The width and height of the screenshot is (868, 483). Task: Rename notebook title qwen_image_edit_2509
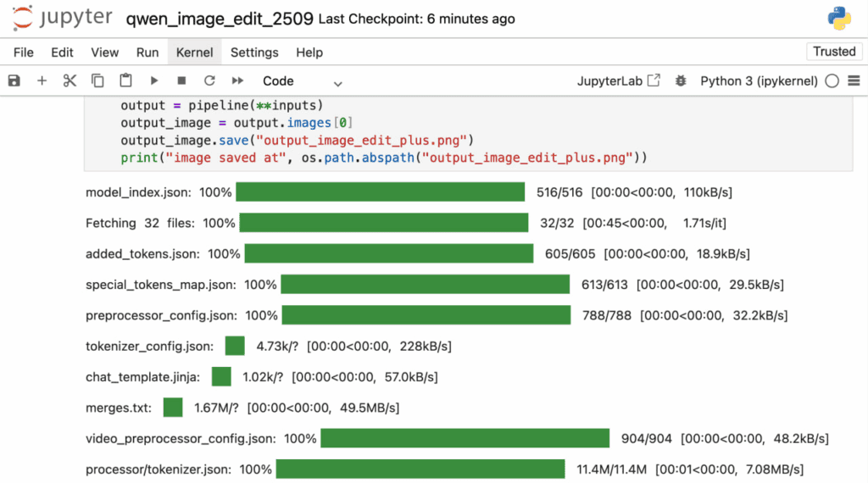click(x=220, y=19)
